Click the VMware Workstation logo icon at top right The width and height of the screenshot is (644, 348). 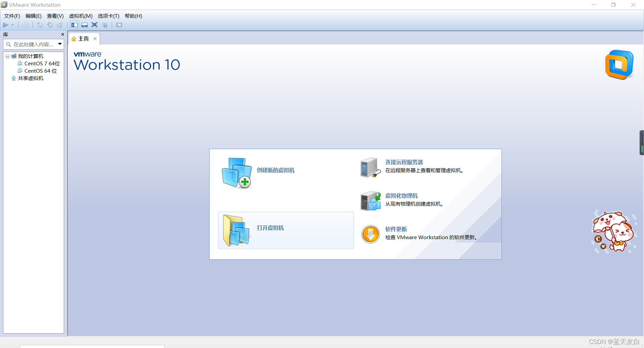[619, 65]
